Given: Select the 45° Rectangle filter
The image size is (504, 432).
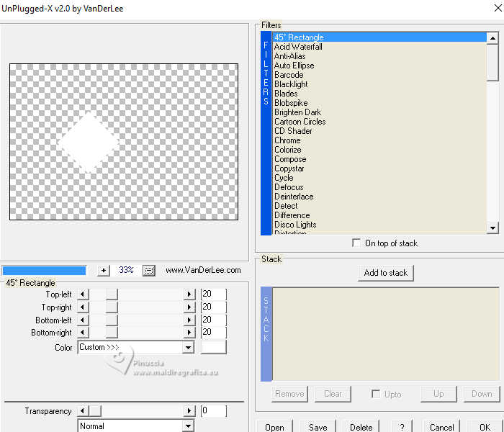Looking at the screenshot, I should [x=379, y=37].
